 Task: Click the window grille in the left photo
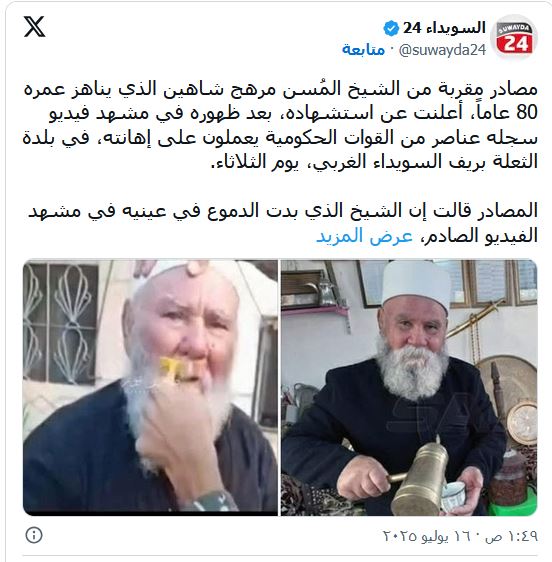(60, 321)
